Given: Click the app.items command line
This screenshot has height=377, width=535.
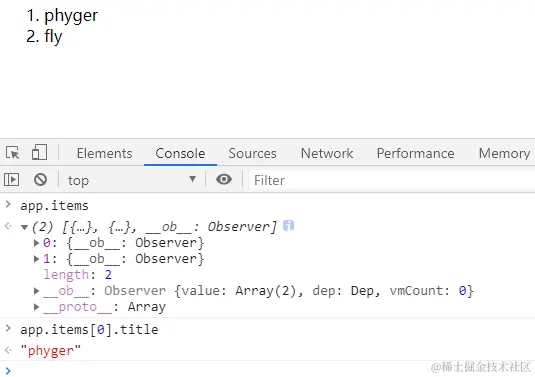Looking at the screenshot, I should click(54, 206).
